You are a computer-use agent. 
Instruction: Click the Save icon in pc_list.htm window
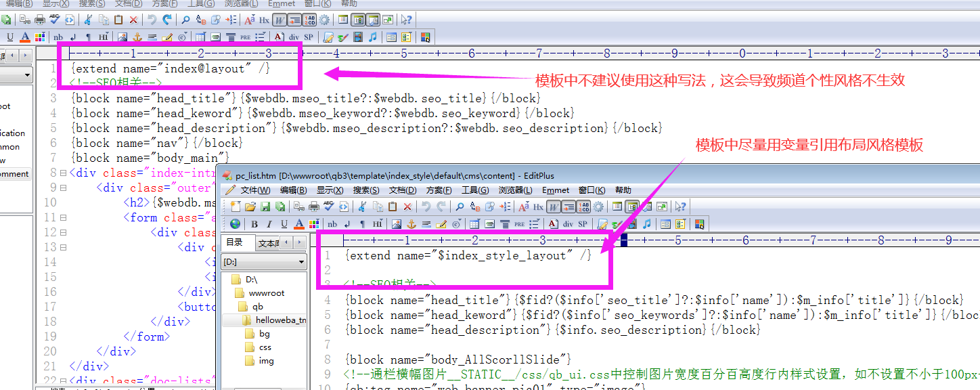tap(264, 207)
